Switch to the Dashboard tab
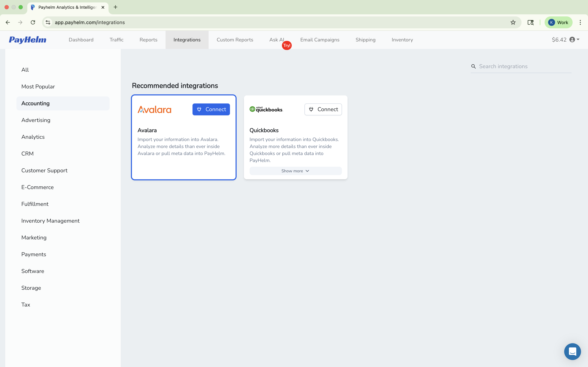This screenshot has height=367, width=588. [x=81, y=39]
